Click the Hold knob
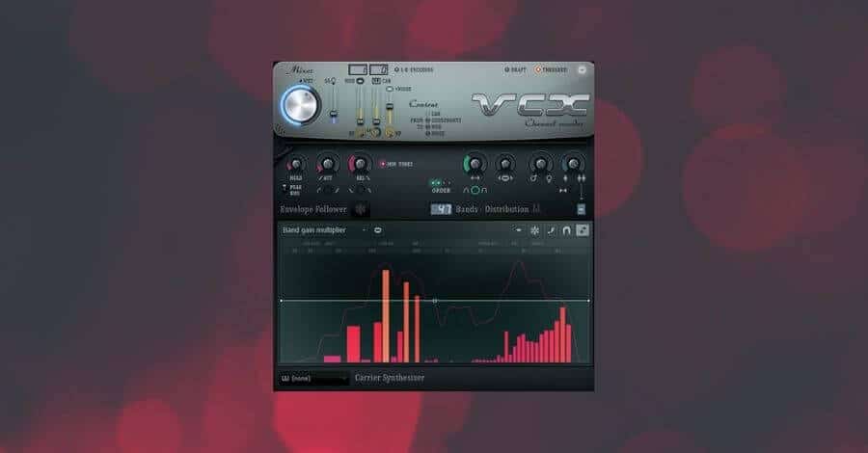Viewport: 868px width, 453px height. pos(296,164)
